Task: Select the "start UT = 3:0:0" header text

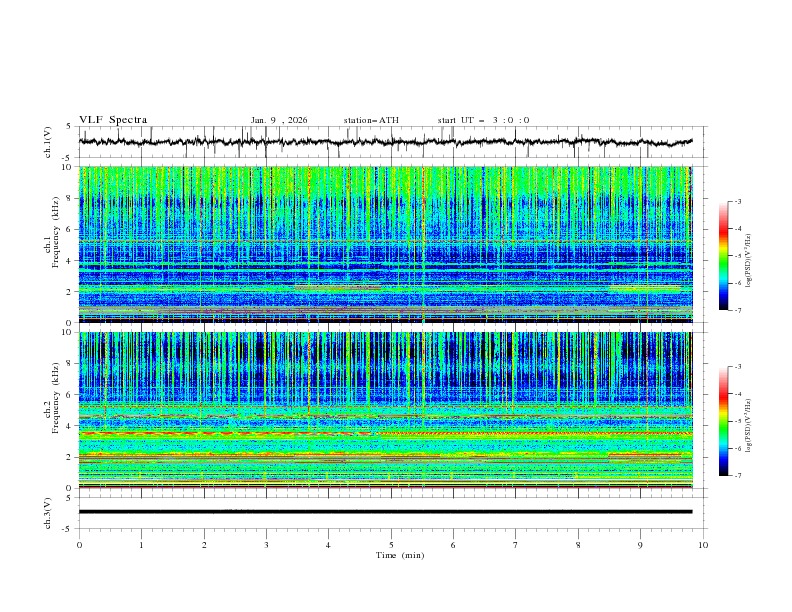Action: (x=483, y=120)
